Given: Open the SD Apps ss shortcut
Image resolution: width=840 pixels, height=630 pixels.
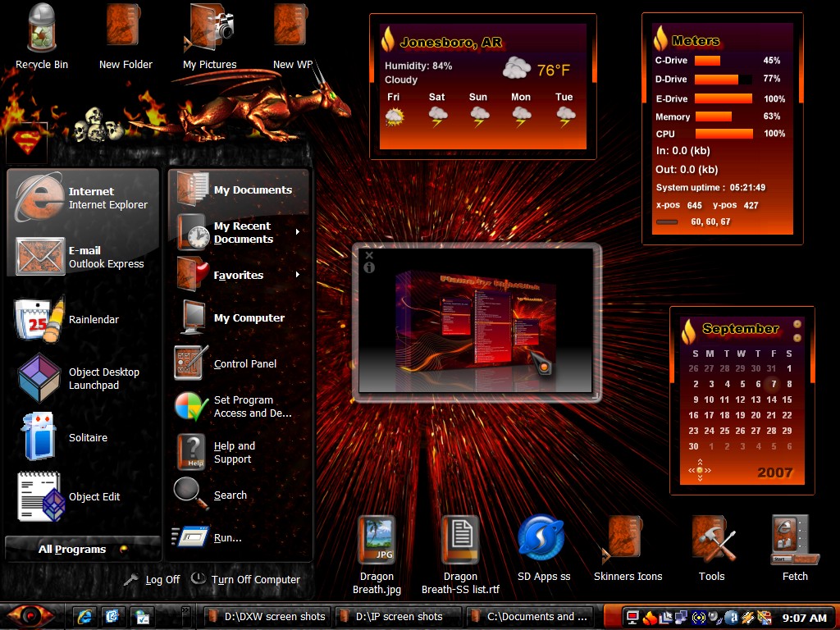Looking at the screenshot, I should (543, 549).
